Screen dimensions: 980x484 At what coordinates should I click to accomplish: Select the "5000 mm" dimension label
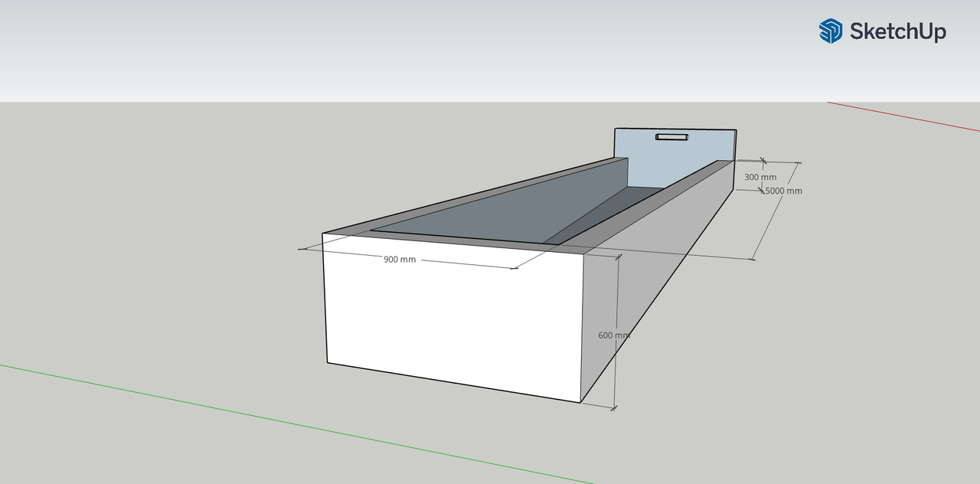(784, 191)
